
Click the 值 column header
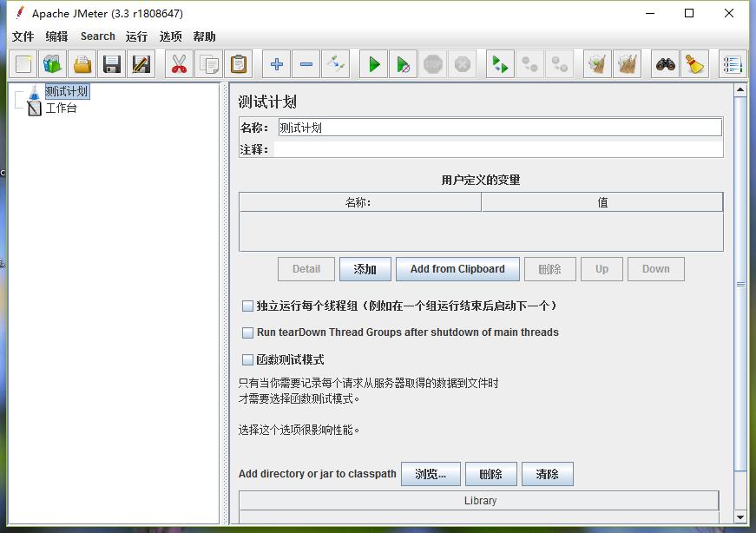tap(602, 202)
